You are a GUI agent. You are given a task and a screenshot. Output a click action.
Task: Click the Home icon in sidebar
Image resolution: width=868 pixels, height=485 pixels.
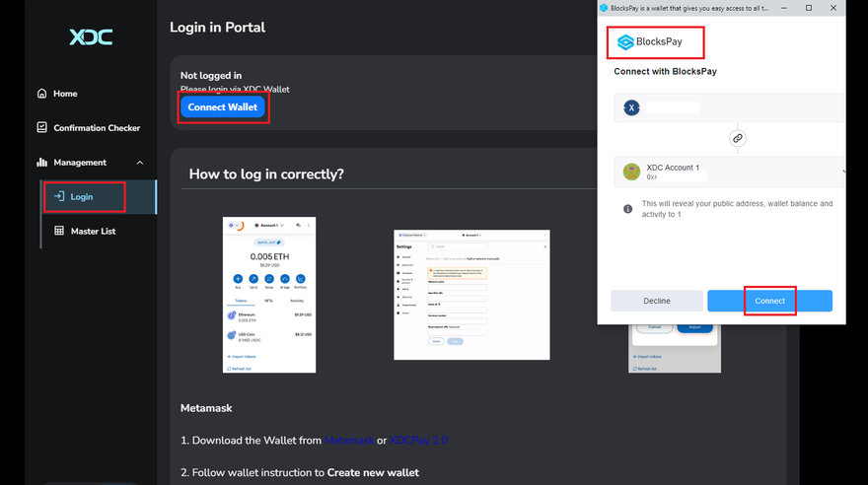(x=41, y=94)
